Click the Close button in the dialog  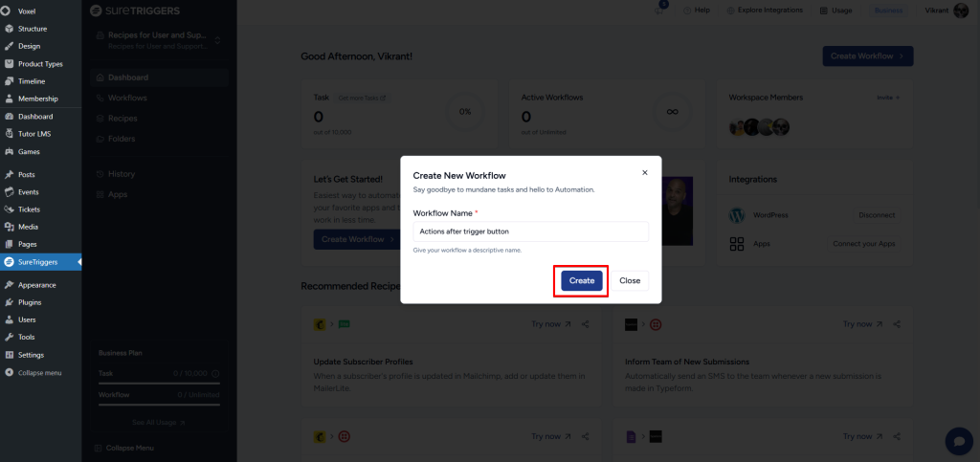pos(630,280)
